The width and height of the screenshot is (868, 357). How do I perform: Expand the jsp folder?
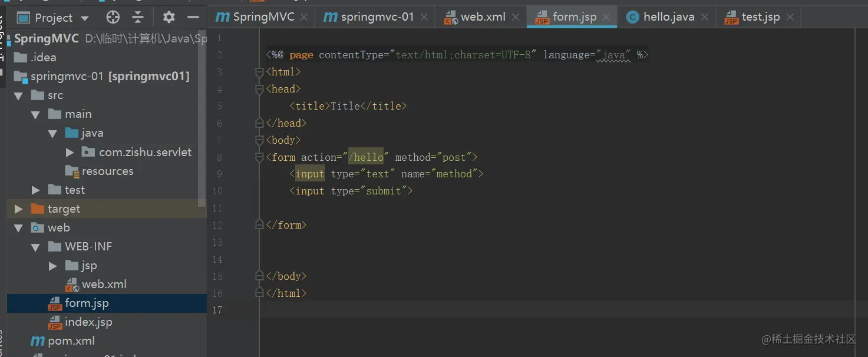(52, 265)
